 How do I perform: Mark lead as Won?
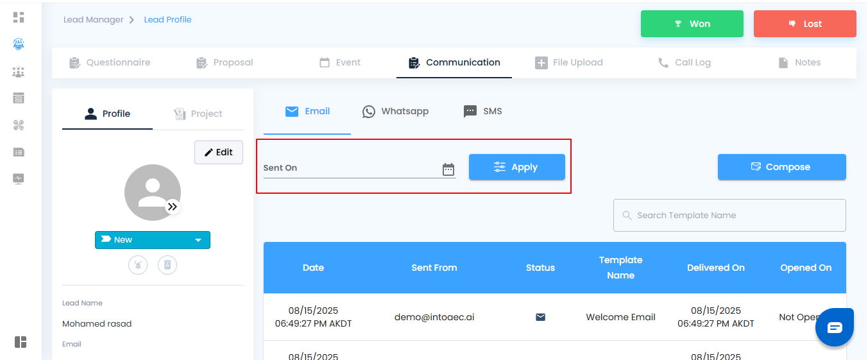click(692, 24)
